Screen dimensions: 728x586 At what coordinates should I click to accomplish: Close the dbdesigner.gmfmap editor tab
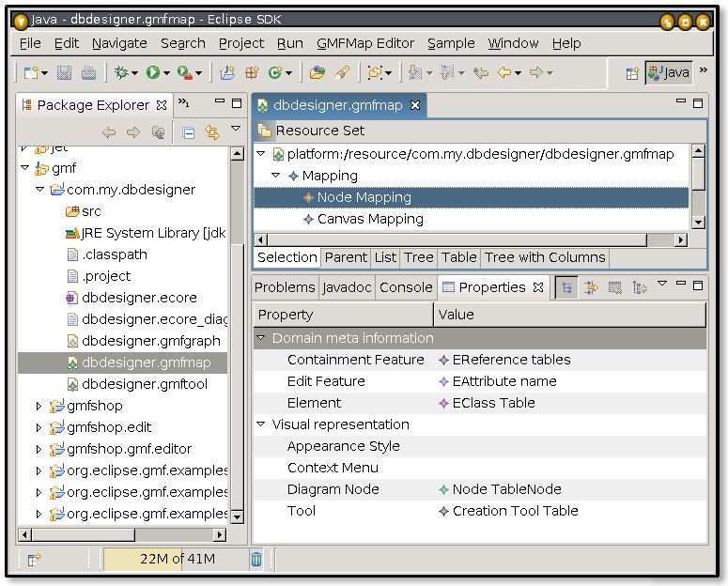point(415,105)
